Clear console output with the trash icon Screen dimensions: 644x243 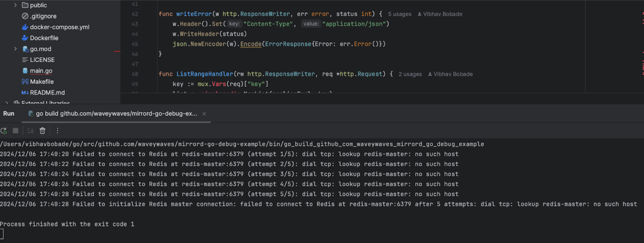[43, 131]
